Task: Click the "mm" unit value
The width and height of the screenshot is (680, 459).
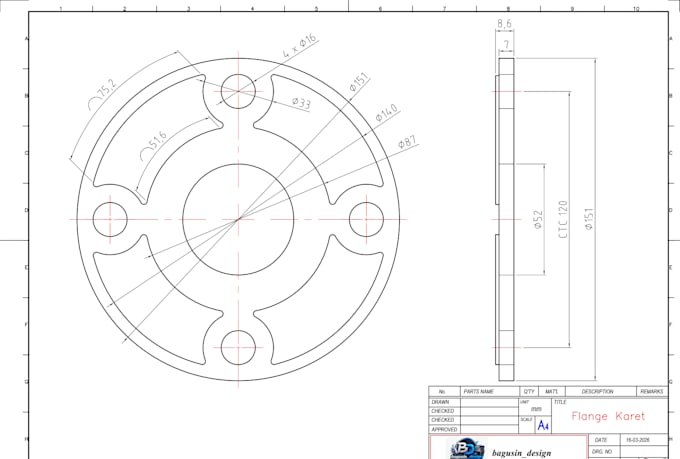Action: click(x=536, y=409)
